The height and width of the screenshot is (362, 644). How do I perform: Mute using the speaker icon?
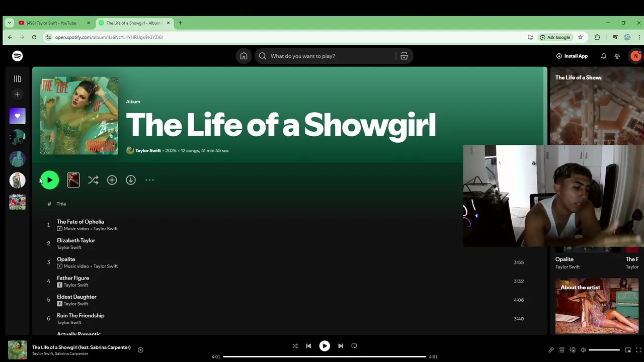583,350
